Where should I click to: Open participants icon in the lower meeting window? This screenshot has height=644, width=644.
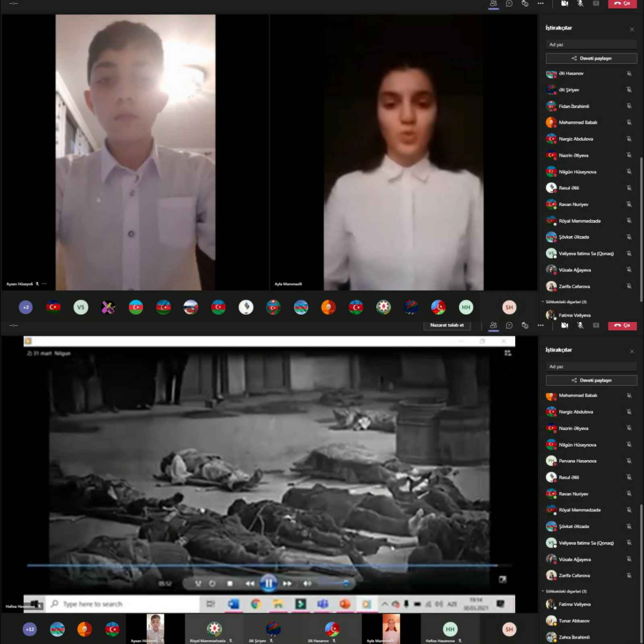pyautogui.click(x=493, y=325)
